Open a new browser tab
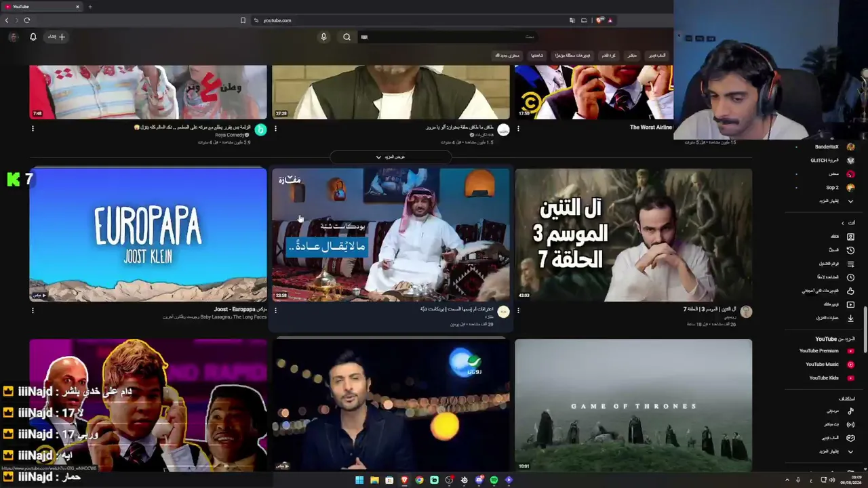The width and height of the screenshot is (868, 488). [x=90, y=7]
